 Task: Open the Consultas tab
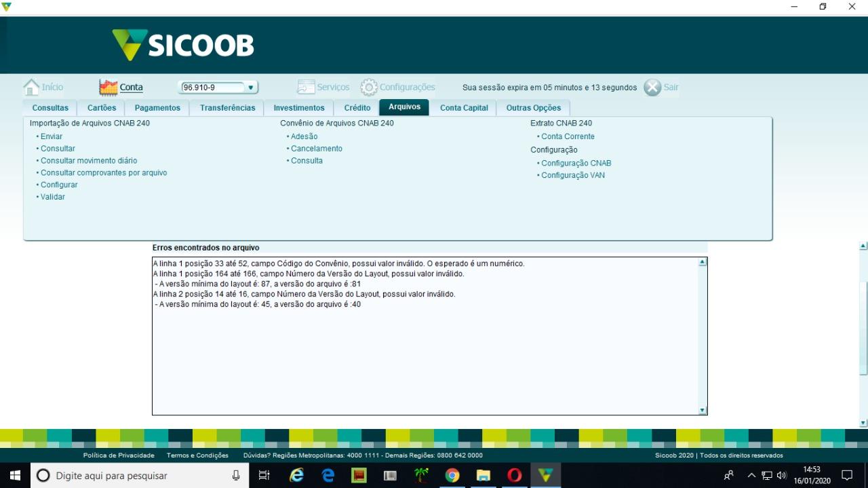[x=50, y=108]
